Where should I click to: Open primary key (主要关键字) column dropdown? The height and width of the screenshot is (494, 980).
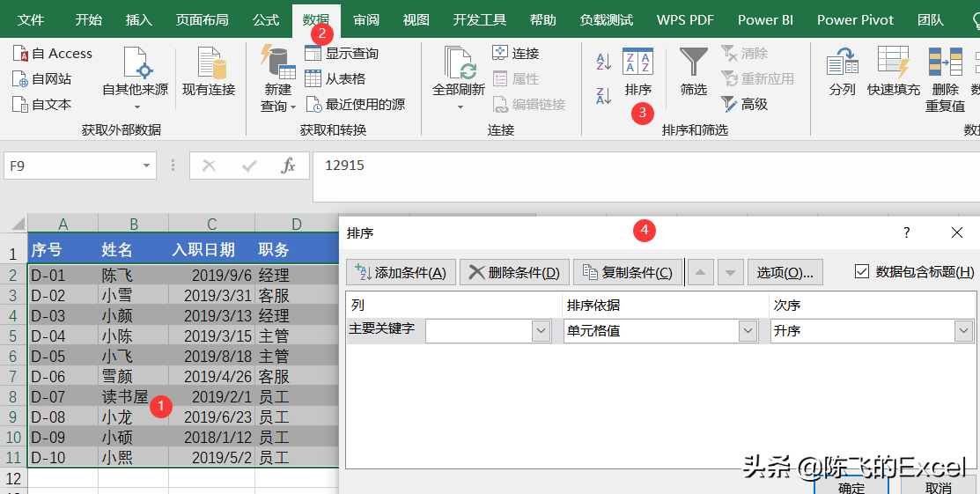pyautogui.click(x=542, y=331)
